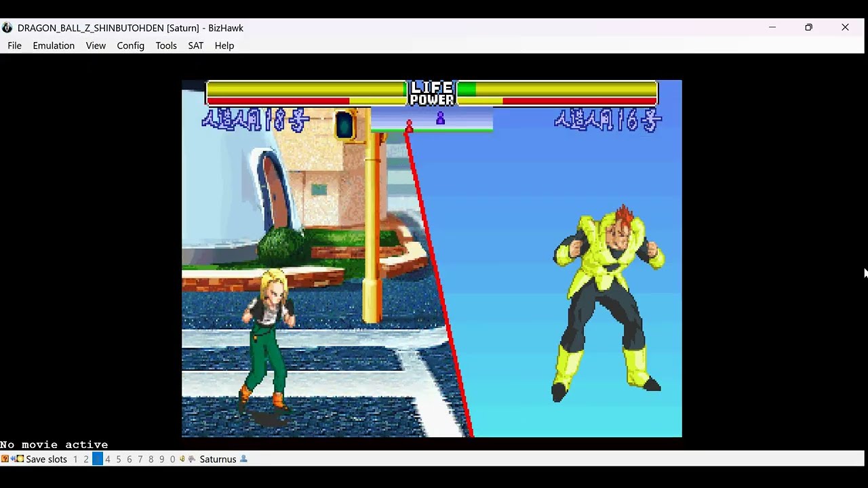Click the BizHawk app icon in title bar
Image resolution: width=868 pixels, height=488 pixels.
[x=7, y=28]
